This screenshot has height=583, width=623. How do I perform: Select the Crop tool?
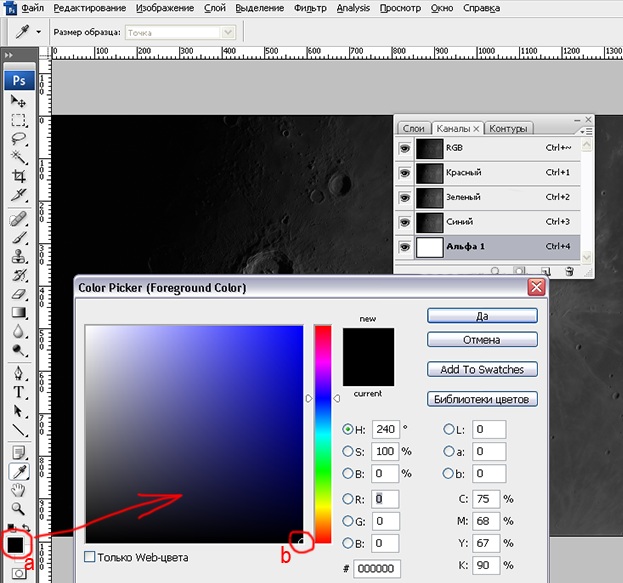pyautogui.click(x=19, y=178)
